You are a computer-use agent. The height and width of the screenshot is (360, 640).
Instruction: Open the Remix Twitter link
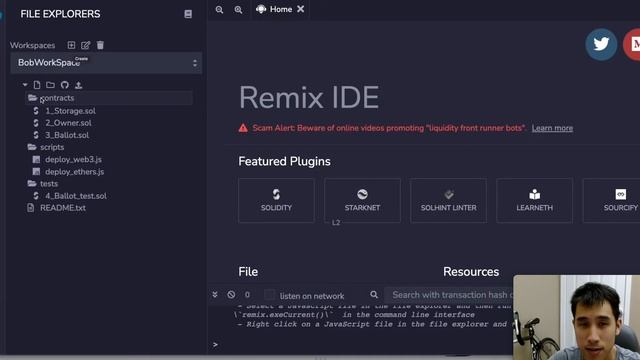click(601, 44)
